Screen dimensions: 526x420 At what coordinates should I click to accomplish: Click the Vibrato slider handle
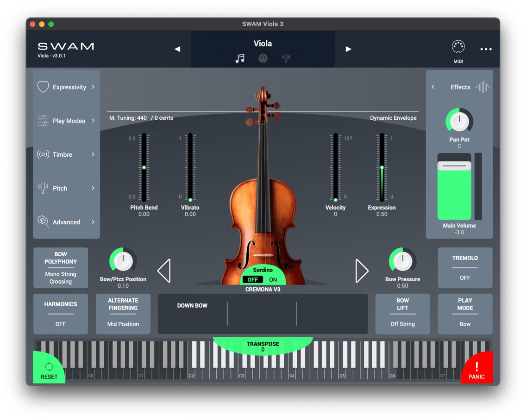(x=190, y=200)
